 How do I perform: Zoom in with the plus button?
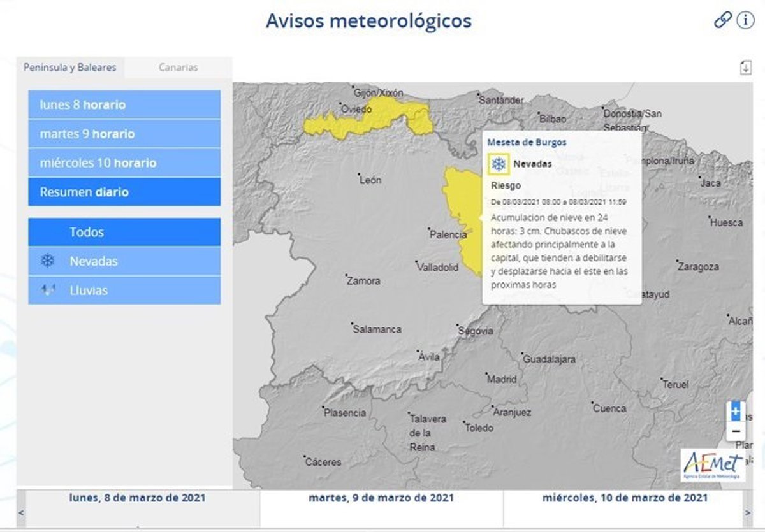[735, 412]
